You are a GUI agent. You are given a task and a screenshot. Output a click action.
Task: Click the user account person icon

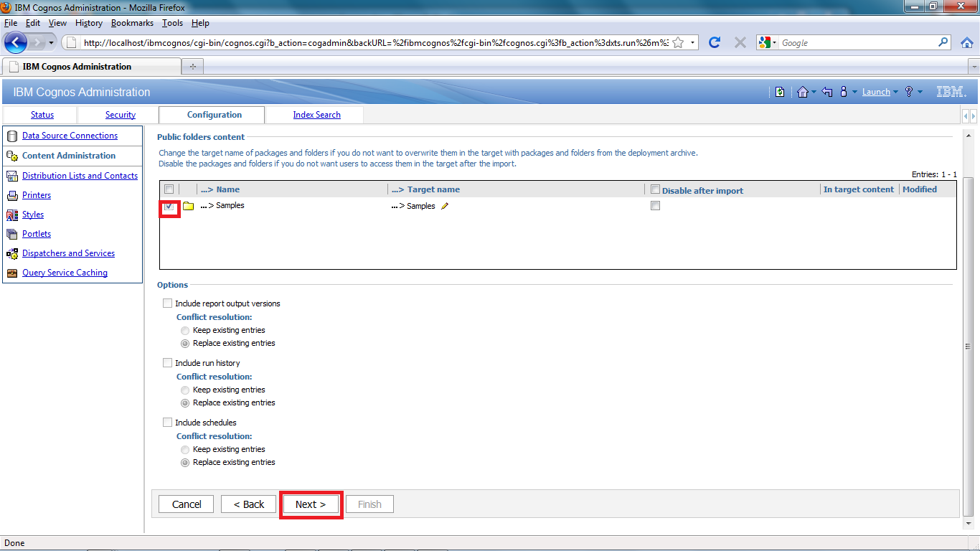coord(844,92)
